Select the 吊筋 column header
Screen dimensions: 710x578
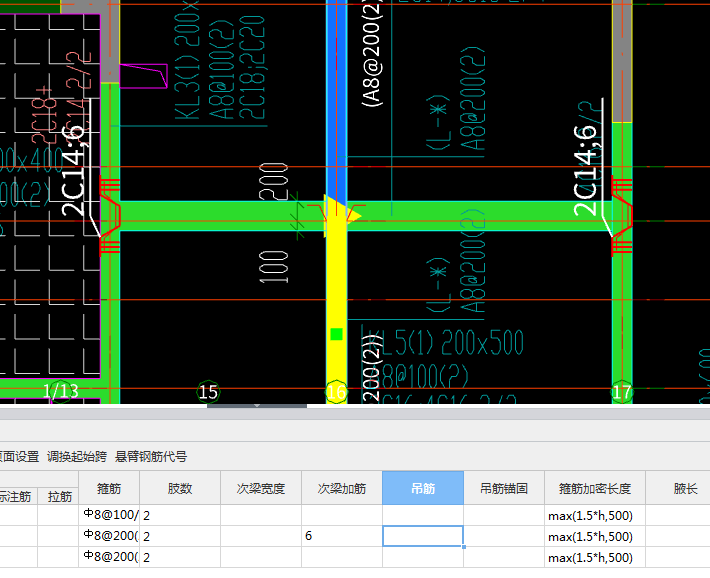pyautogui.click(x=423, y=488)
